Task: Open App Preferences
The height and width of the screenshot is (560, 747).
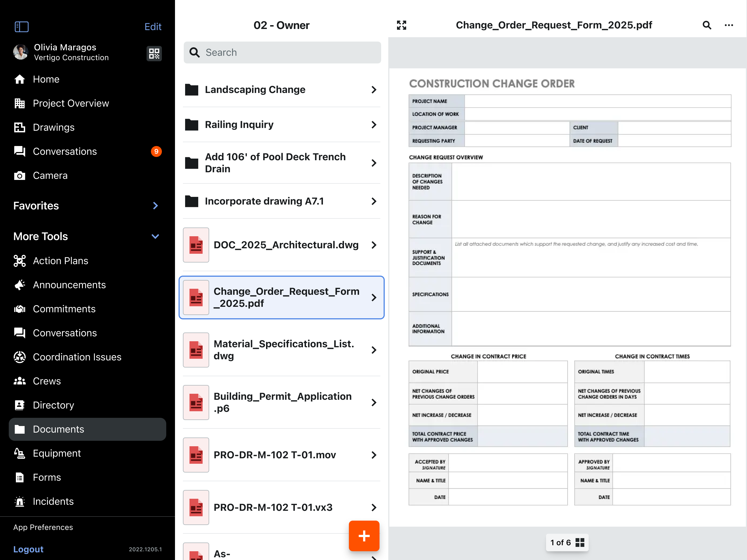Action: (43, 527)
